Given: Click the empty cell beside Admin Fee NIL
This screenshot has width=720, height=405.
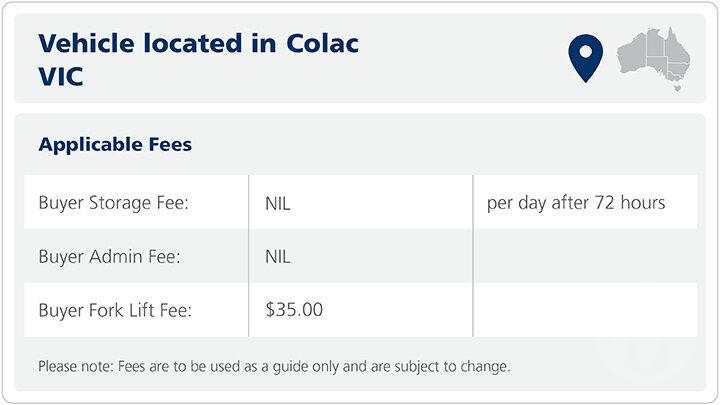Looking at the screenshot, I should (585, 257).
